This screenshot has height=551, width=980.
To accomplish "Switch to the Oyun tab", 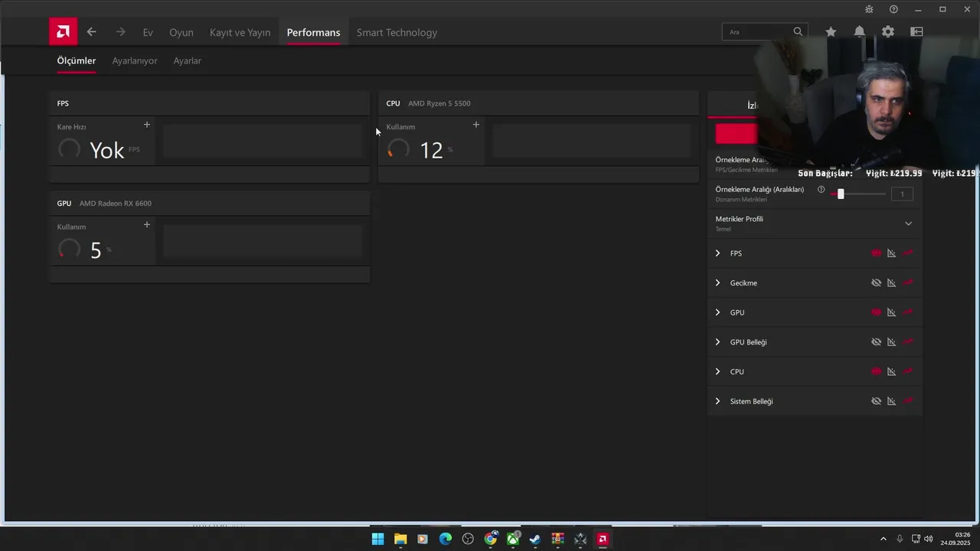I will (181, 32).
